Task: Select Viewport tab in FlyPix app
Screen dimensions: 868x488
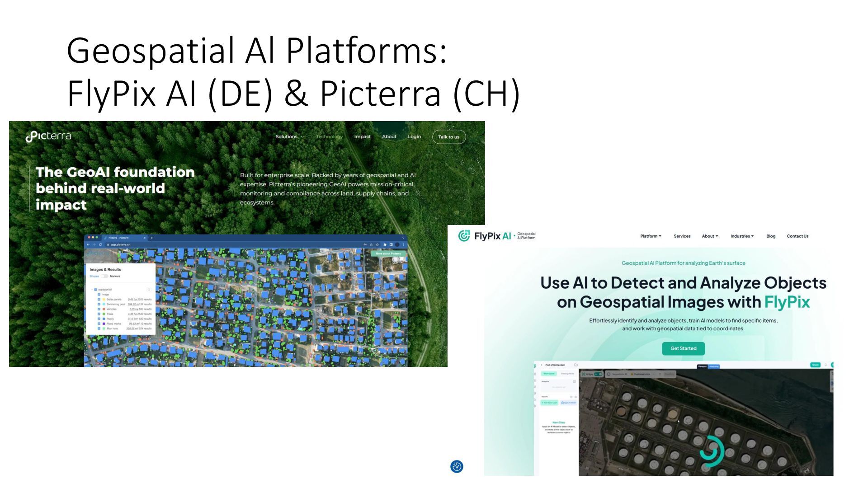Action: tap(702, 366)
